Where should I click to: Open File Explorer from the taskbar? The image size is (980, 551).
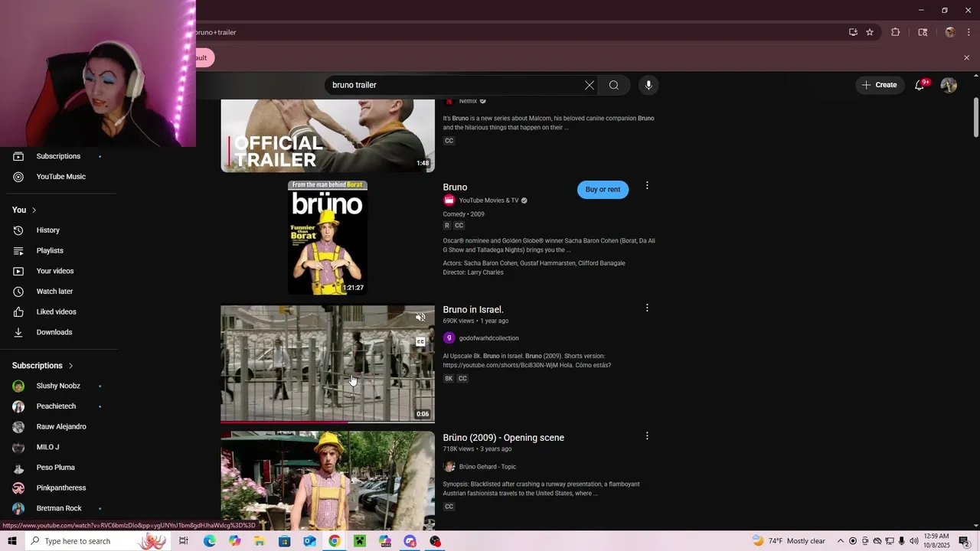260,541
